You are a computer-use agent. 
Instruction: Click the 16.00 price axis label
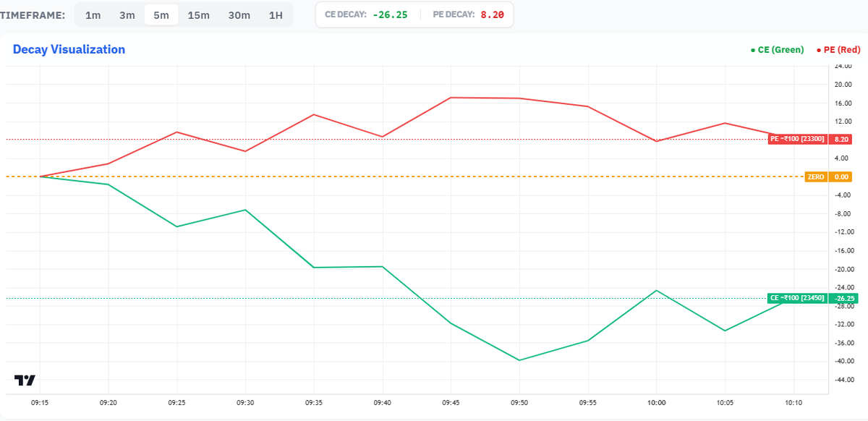click(x=843, y=103)
